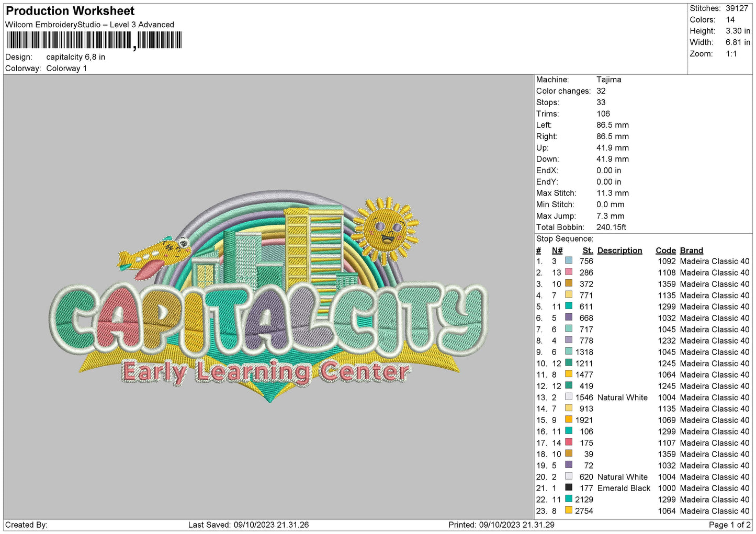
Task: Click stitch count 1318 in row 9
Action: pyautogui.click(x=584, y=352)
